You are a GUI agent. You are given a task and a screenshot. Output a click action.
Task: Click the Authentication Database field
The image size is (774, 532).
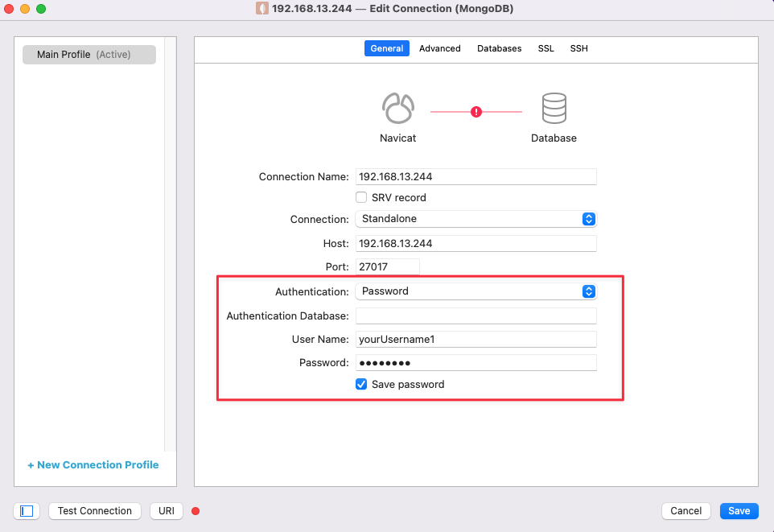(476, 315)
